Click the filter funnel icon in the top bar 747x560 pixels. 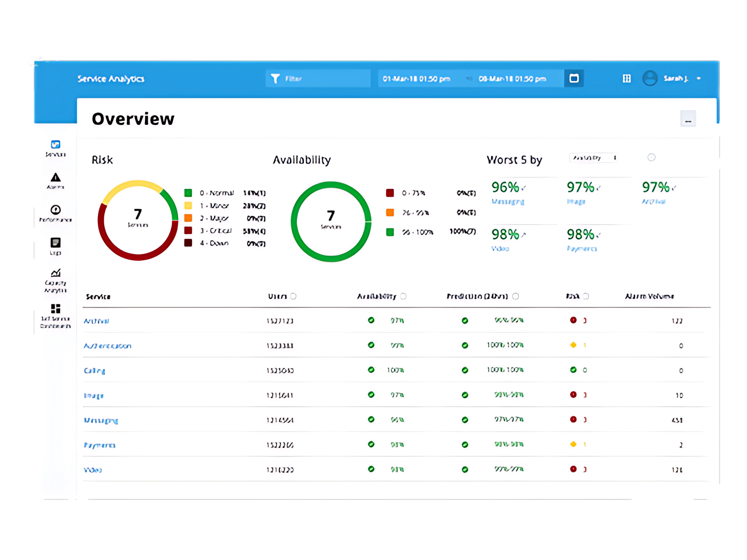pos(275,78)
